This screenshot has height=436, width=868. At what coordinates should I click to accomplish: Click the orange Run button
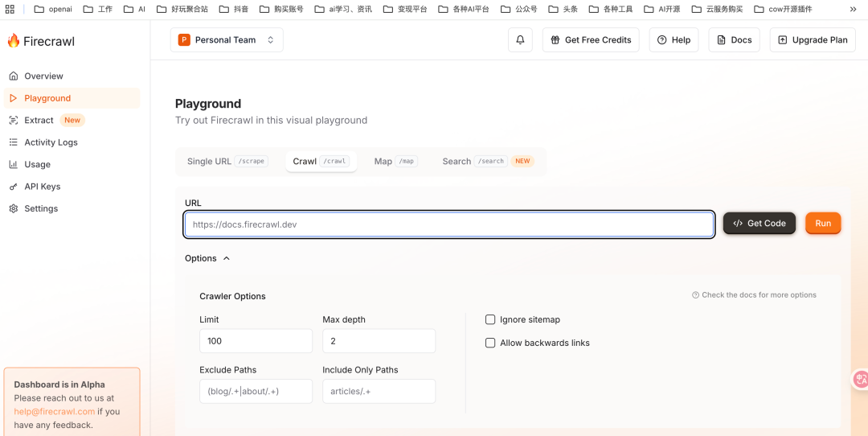pos(823,224)
